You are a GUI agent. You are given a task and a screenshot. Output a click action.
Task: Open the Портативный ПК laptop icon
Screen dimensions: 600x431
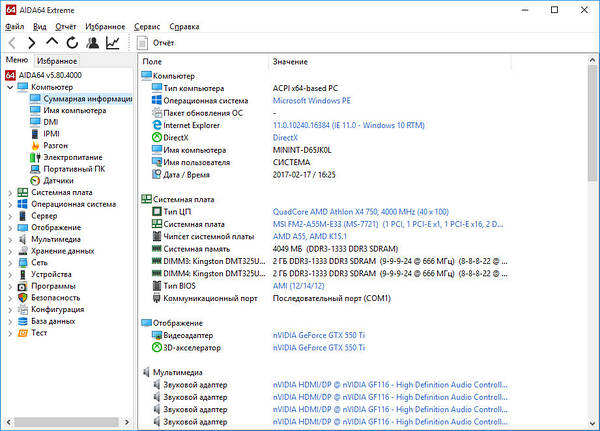(x=35, y=169)
